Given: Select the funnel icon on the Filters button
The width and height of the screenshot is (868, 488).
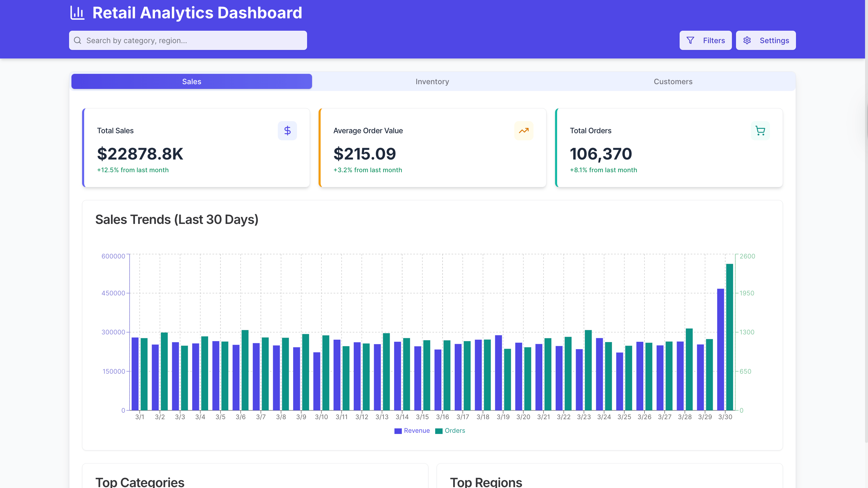Looking at the screenshot, I should [691, 40].
